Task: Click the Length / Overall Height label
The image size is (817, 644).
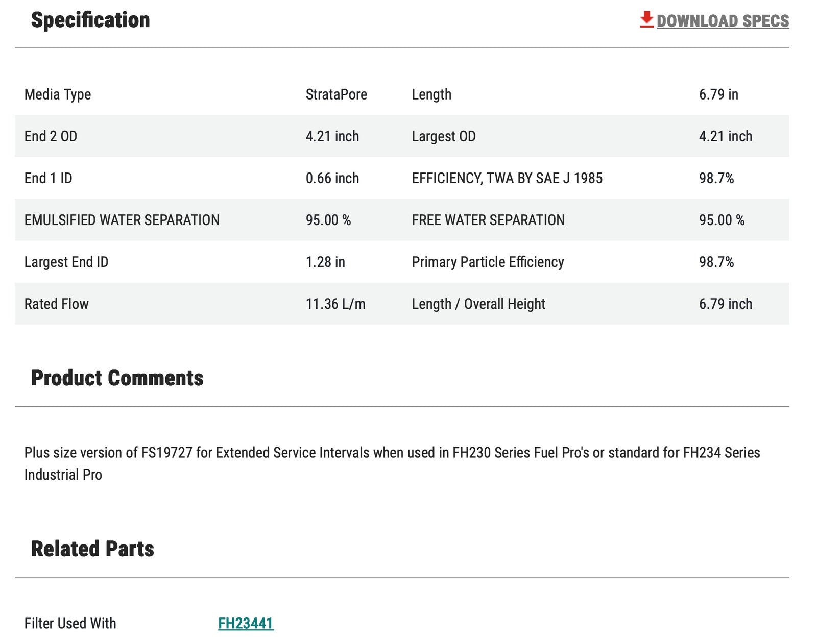Action: click(478, 304)
